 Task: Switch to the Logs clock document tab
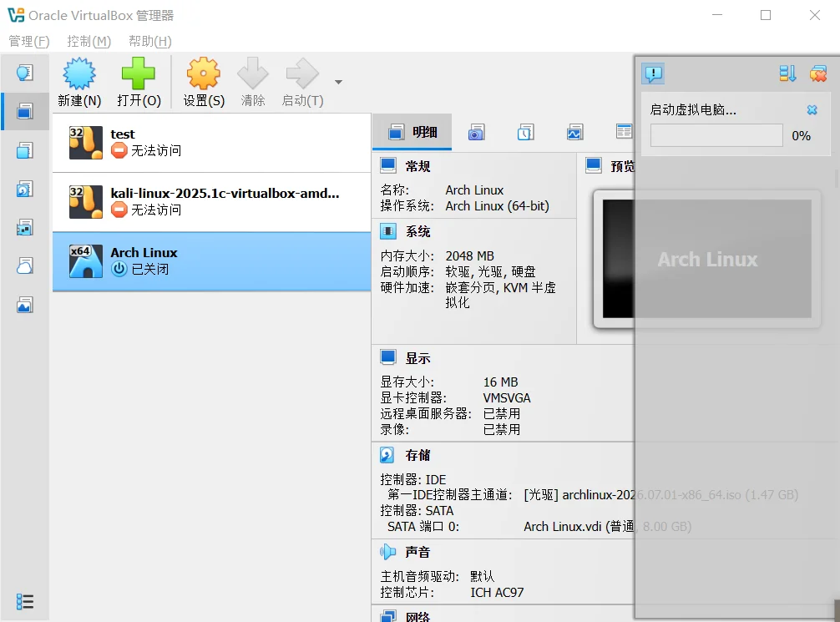[x=525, y=132]
